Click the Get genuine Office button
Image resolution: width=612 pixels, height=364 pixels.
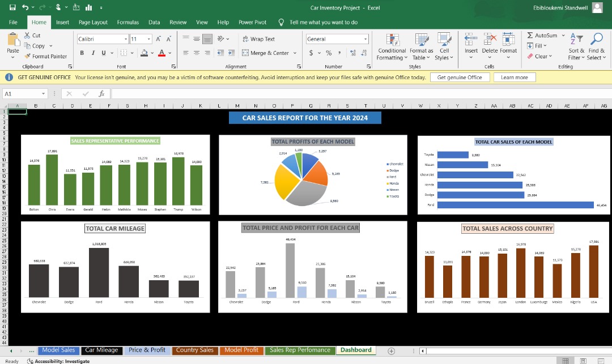pos(460,78)
